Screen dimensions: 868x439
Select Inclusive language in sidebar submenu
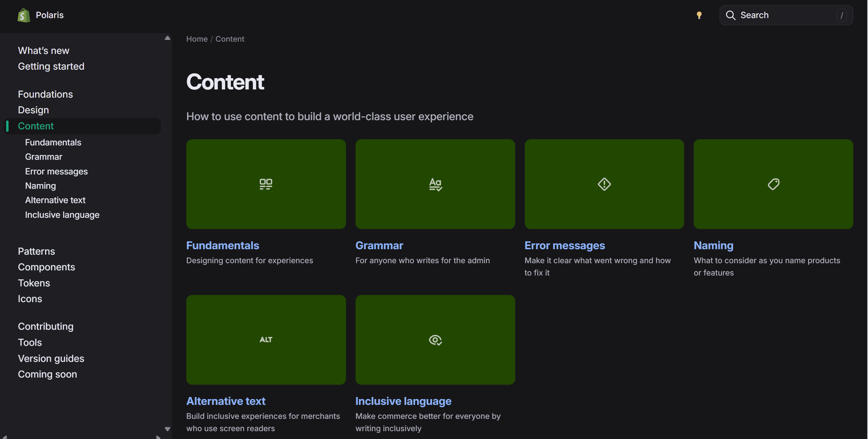(62, 215)
